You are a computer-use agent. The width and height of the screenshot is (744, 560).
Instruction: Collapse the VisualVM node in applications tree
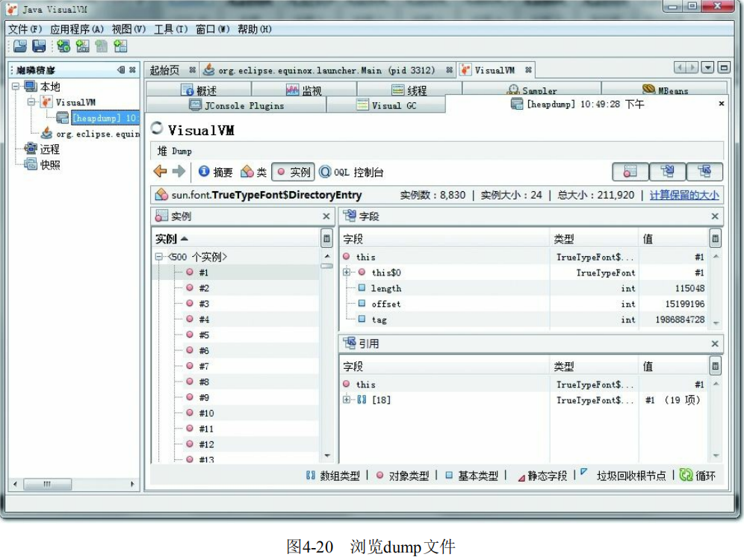(x=31, y=102)
